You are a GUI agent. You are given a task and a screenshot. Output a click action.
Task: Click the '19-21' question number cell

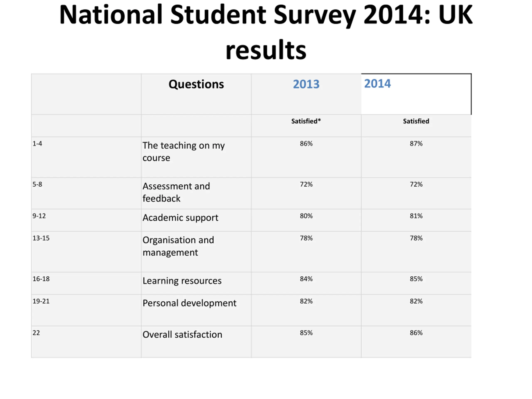pyautogui.click(x=86, y=310)
